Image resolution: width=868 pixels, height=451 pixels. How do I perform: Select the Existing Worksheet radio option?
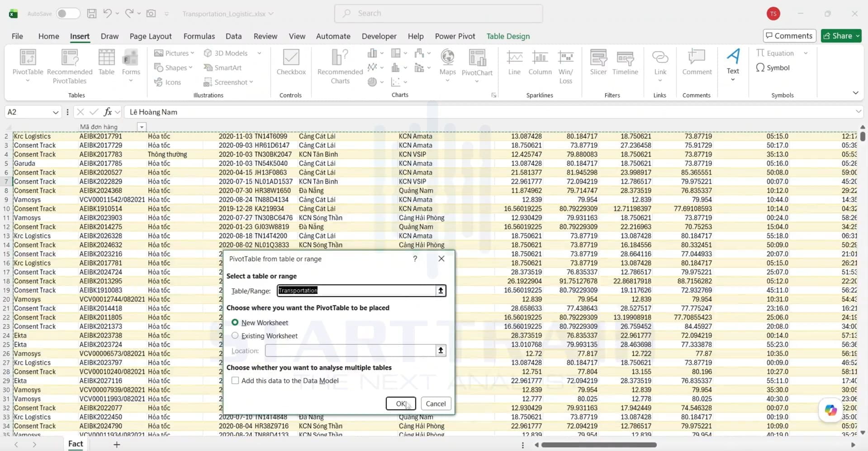(x=235, y=336)
